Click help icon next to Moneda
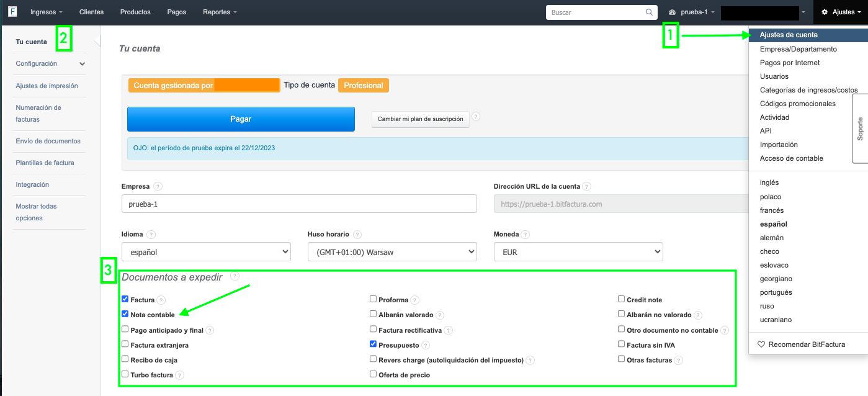This screenshot has height=396, width=868. point(526,235)
